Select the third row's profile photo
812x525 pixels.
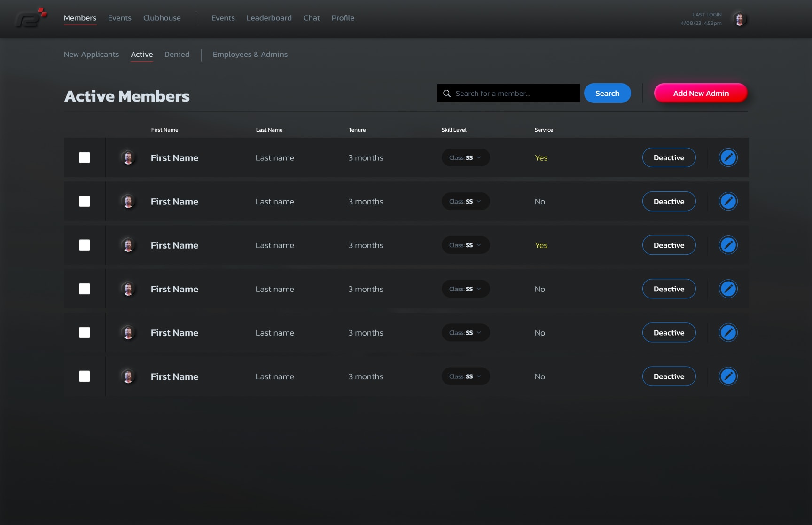(x=128, y=245)
